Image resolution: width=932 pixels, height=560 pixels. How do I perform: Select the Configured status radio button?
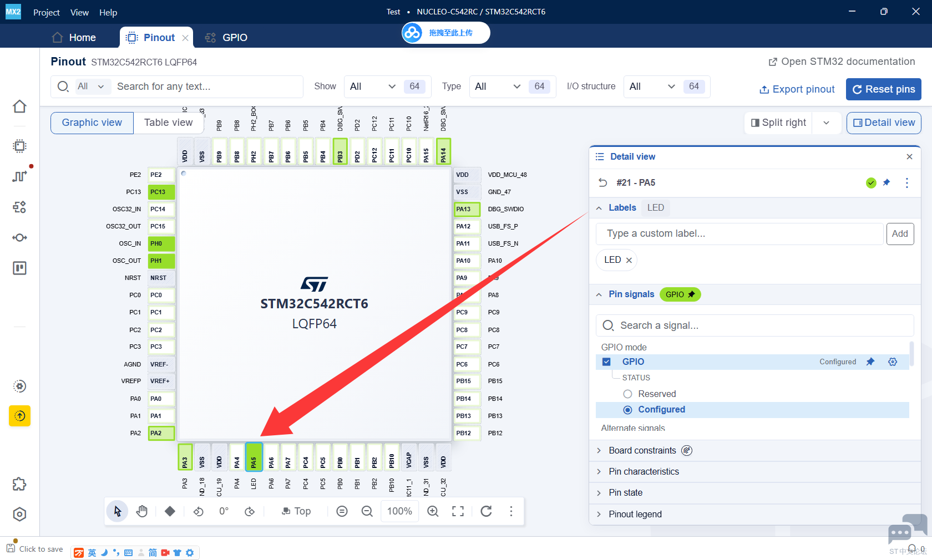[627, 410]
